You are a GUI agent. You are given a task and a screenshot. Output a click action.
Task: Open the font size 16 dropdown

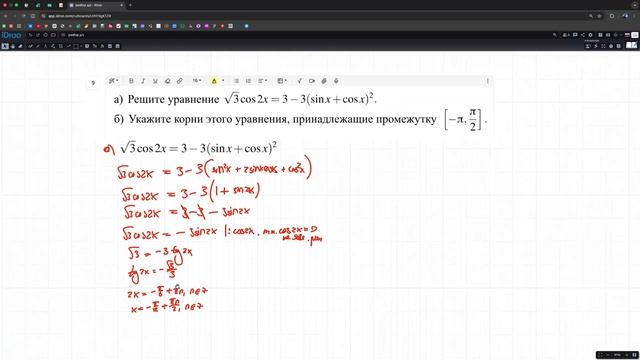(197, 81)
